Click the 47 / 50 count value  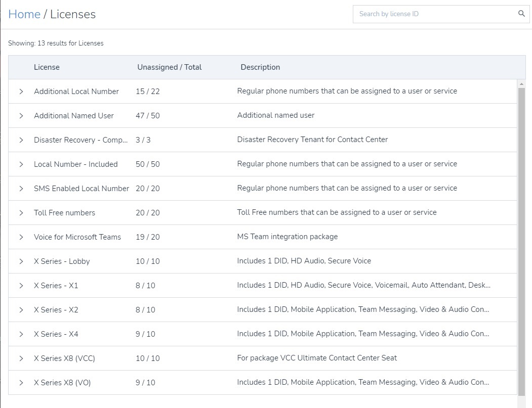pyautogui.click(x=148, y=116)
